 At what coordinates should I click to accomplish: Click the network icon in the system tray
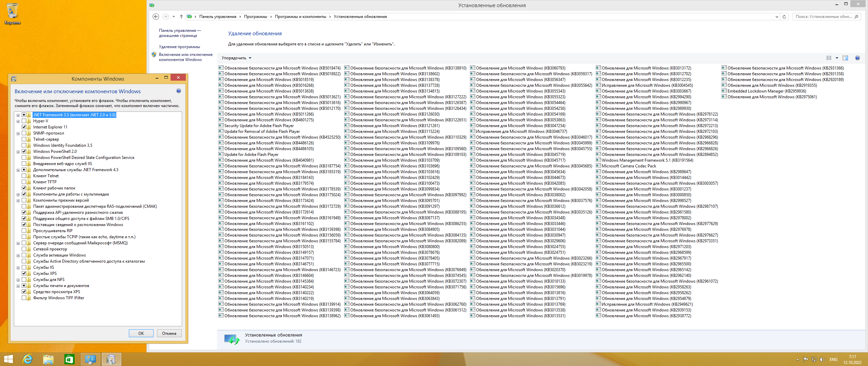click(x=814, y=360)
